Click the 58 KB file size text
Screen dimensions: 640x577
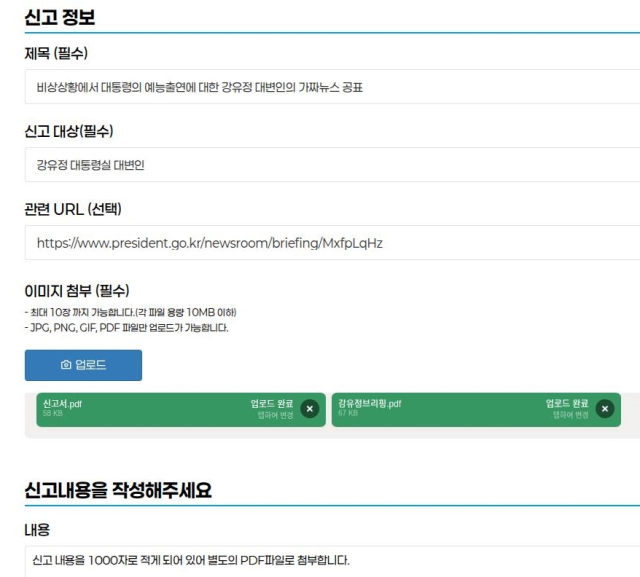point(52,413)
